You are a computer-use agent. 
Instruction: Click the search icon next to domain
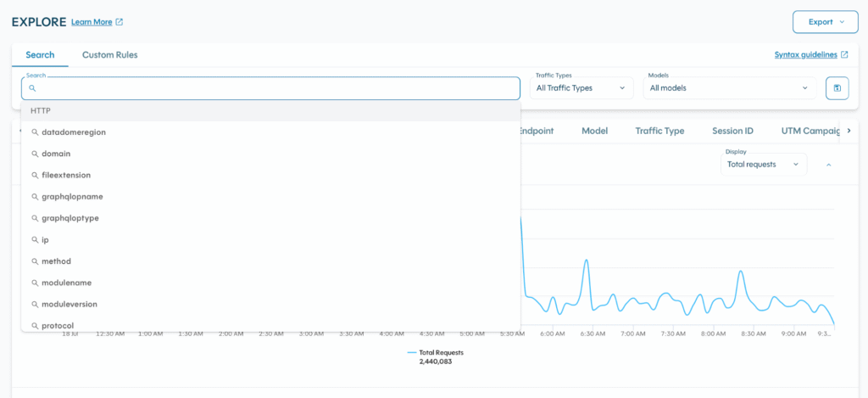coord(34,154)
